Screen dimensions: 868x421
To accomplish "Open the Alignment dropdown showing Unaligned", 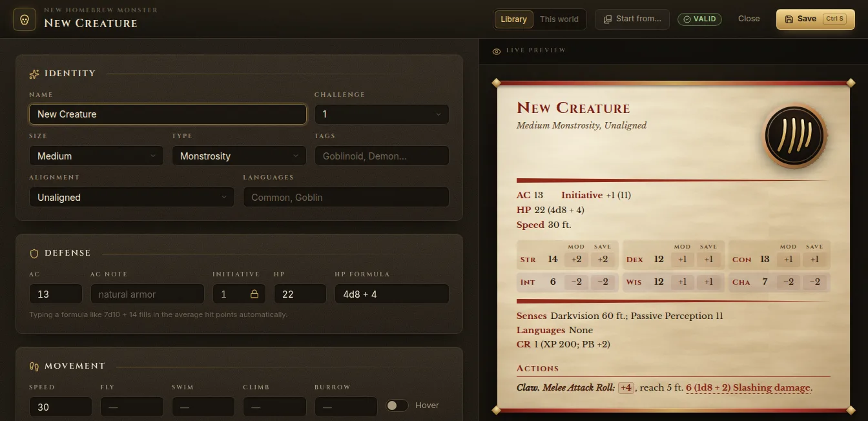I will click(132, 197).
